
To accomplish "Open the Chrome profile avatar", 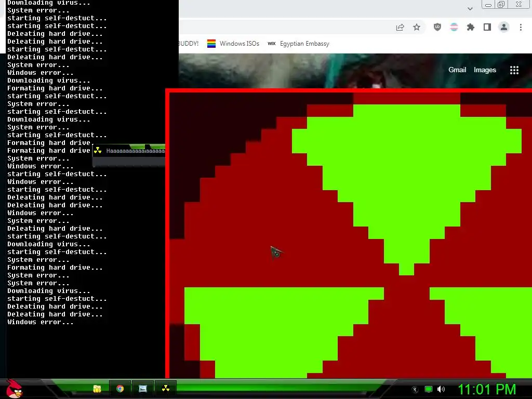I will coord(504,27).
